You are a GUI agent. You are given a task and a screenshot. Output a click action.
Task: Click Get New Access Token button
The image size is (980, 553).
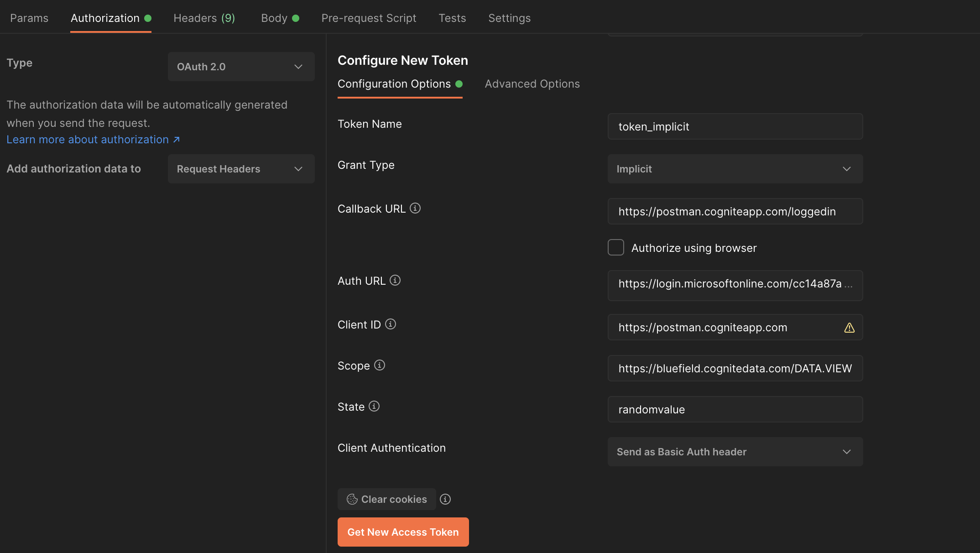point(403,532)
